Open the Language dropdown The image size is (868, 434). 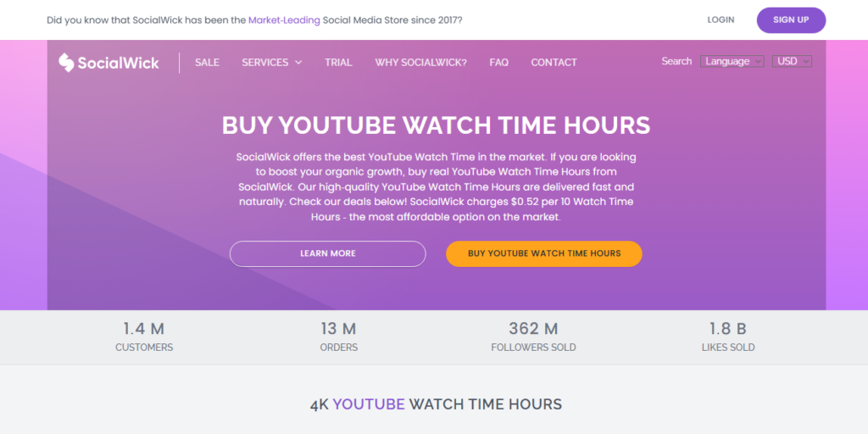point(732,61)
